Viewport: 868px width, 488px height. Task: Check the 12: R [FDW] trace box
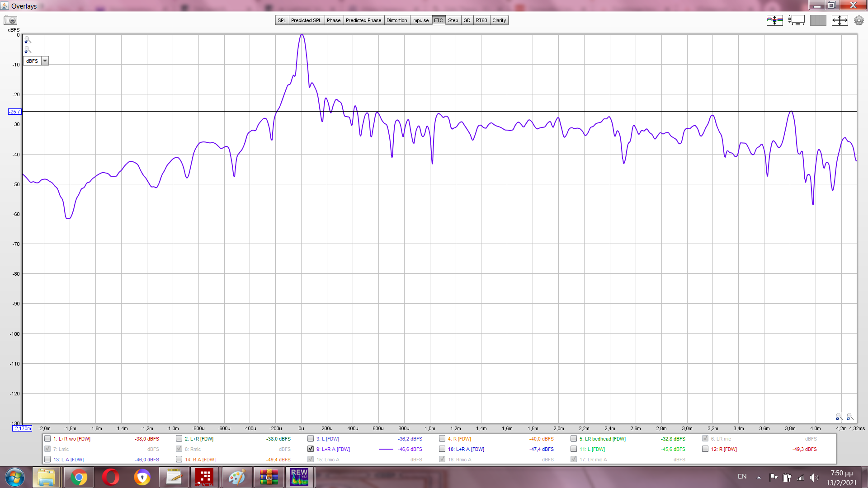705,449
